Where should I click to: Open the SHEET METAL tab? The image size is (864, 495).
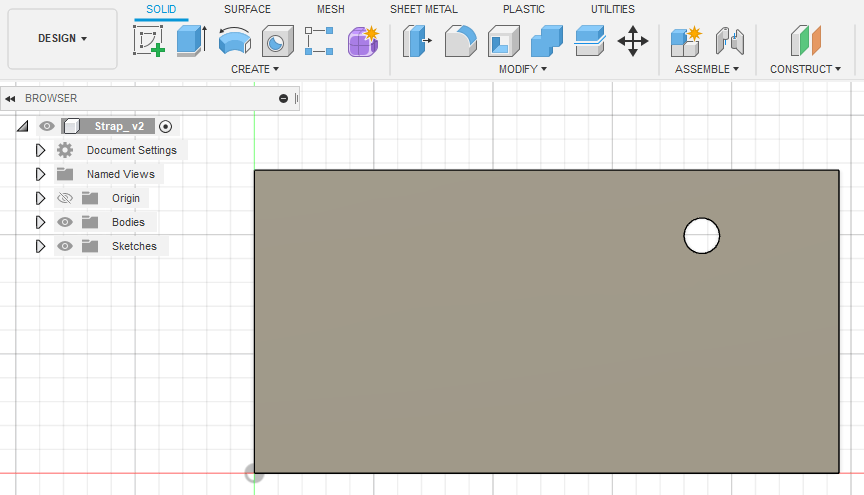tap(424, 9)
